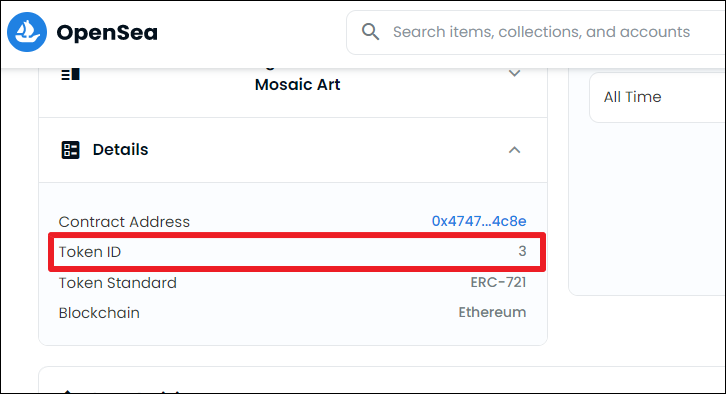
Task: Focus the search items, collections, and accounts field
Action: pos(536,32)
